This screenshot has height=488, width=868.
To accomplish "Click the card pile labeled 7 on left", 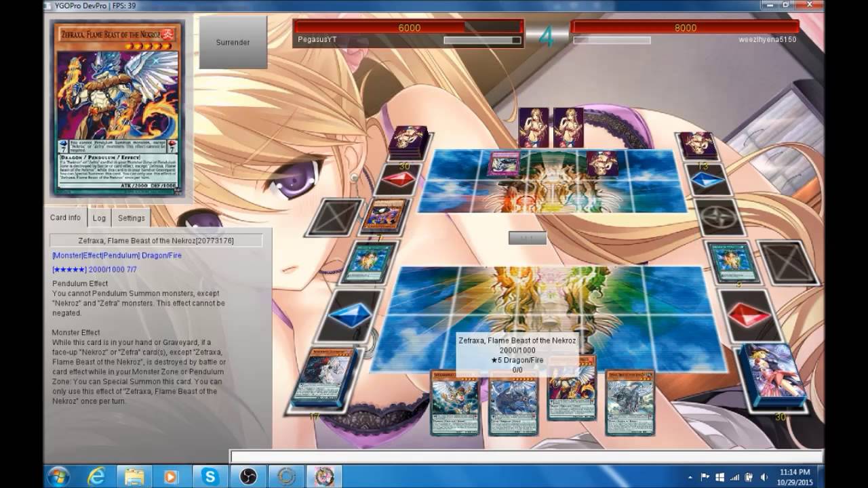I will click(384, 216).
